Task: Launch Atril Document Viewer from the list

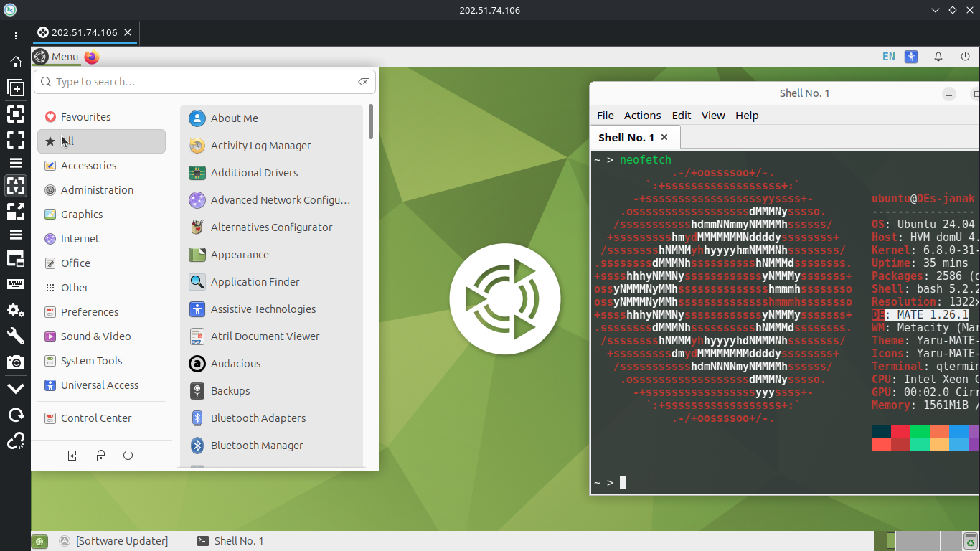Action: (265, 336)
